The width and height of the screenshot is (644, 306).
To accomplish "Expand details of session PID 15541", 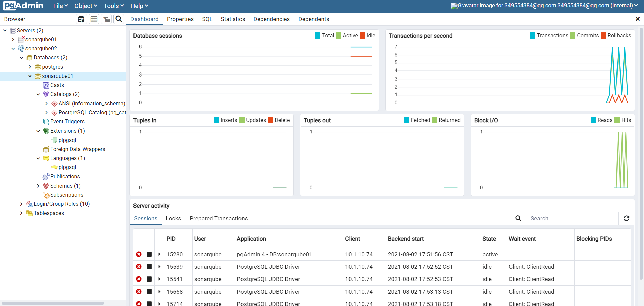I will [x=159, y=279].
